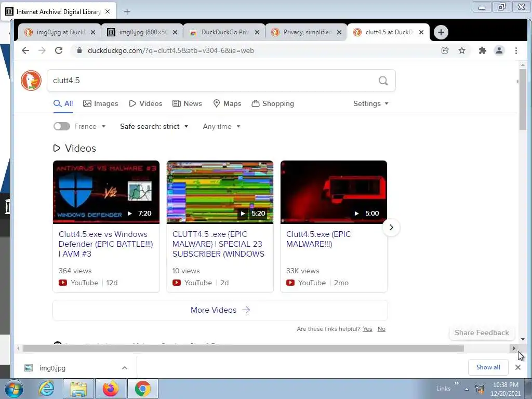Image resolution: width=532 pixels, height=399 pixels.
Task: Close the clutt4.5 at DuckDuckGo tab
Action: [421, 32]
